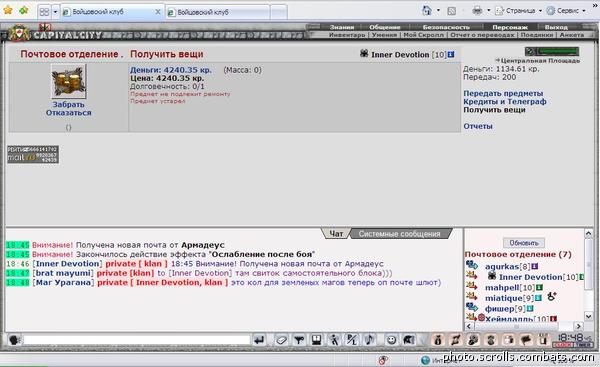Expand the Quick Tabs dropdown arrow
The width and height of the screenshot is (600, 367).
(55, 12)
